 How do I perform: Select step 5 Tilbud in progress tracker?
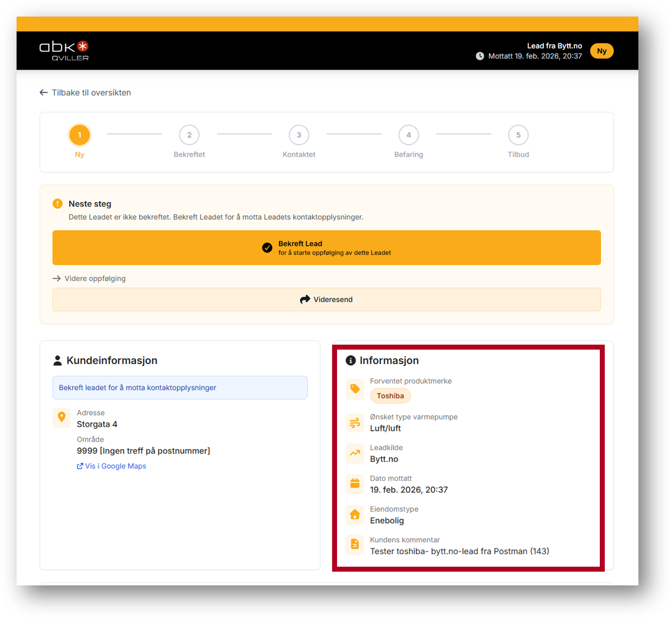click(x=518, y=135)
